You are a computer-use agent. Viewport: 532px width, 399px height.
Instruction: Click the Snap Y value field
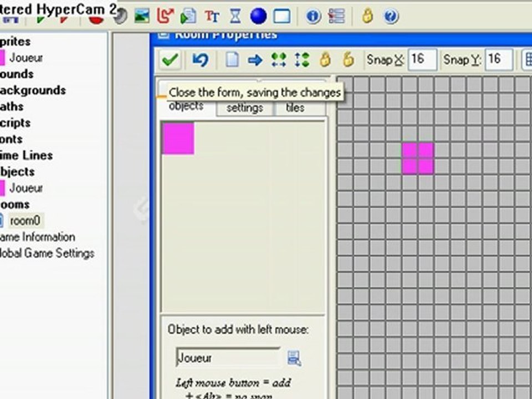click(x=498, y=60)
